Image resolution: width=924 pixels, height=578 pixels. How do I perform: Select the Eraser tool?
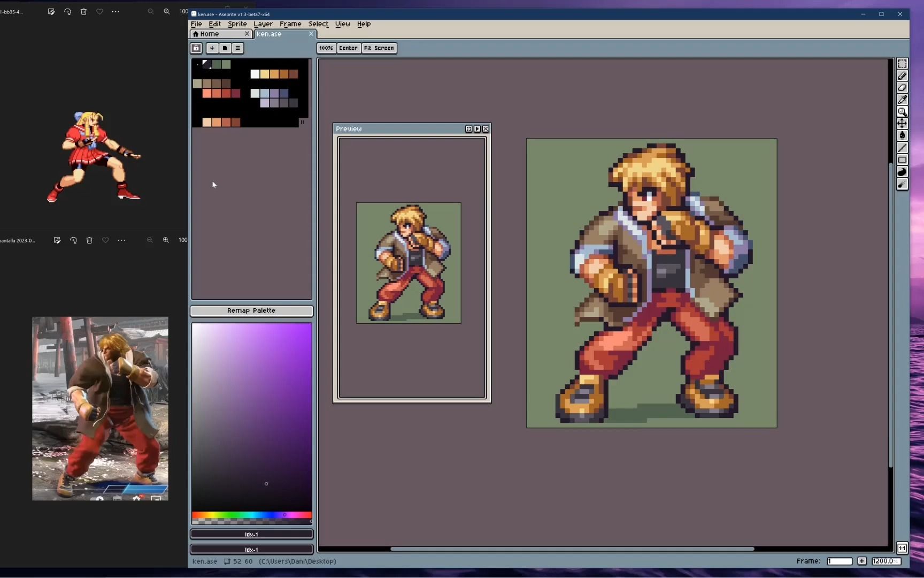point(902,88)
